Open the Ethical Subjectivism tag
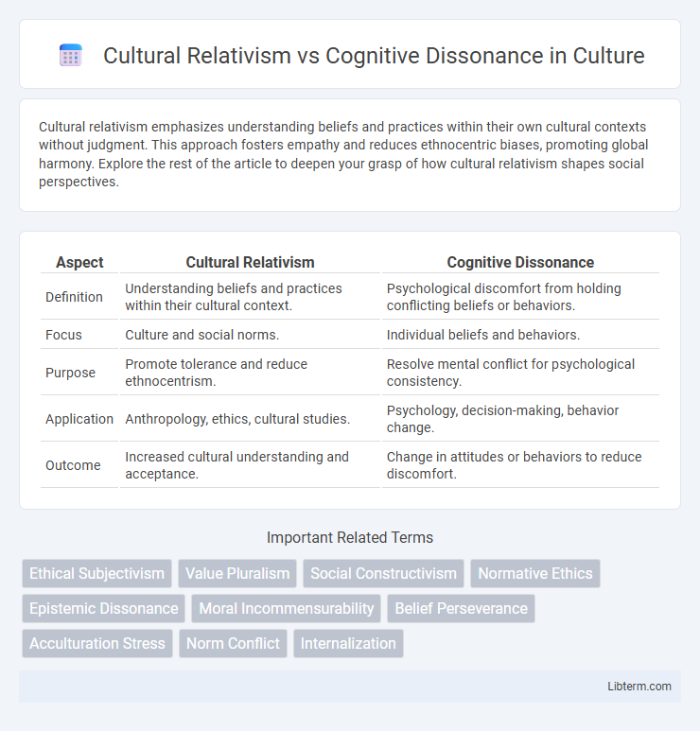700x731 pixels. click(97, 573)
